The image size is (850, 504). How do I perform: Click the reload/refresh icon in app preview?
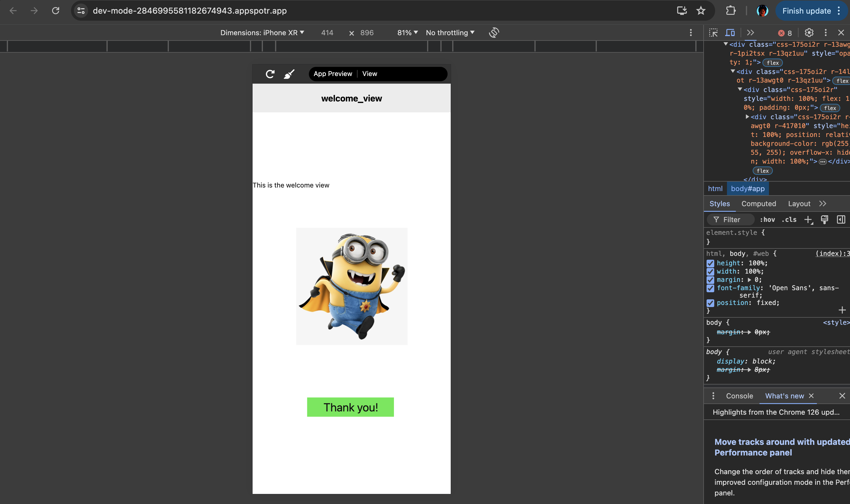click(x=271, y=73)
